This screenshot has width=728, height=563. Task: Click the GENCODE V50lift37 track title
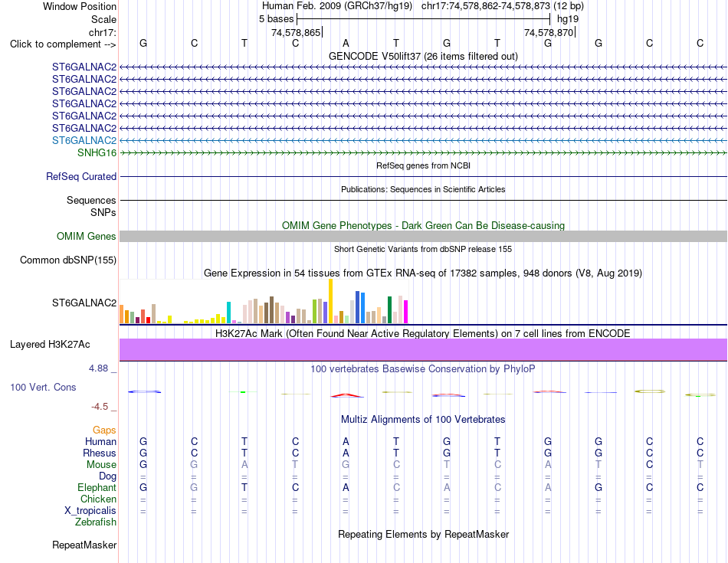[423, 56]
